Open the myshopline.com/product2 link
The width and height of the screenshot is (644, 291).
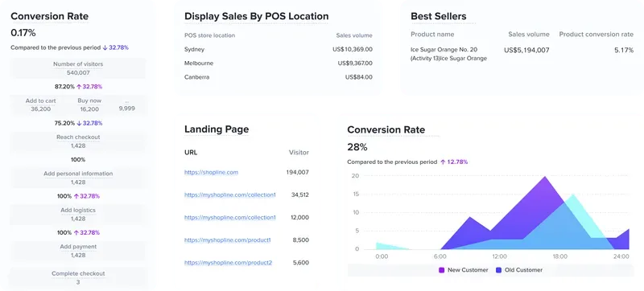pos(228,263)
